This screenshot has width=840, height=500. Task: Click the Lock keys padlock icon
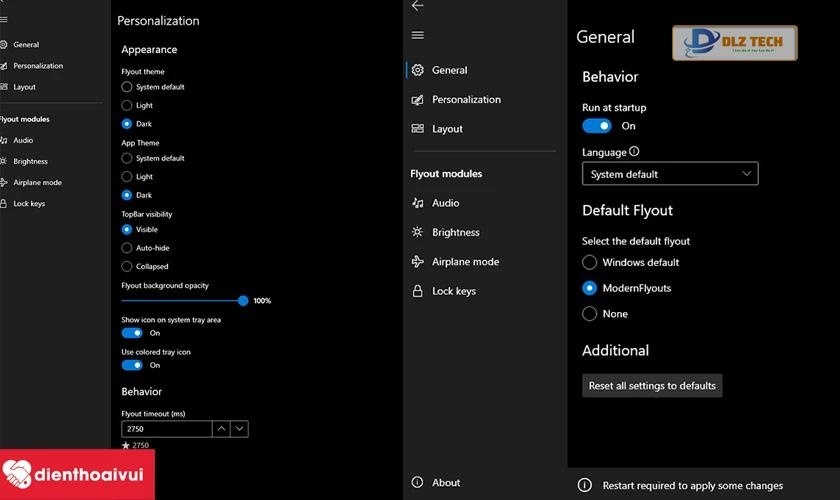[x=418, y=291]
